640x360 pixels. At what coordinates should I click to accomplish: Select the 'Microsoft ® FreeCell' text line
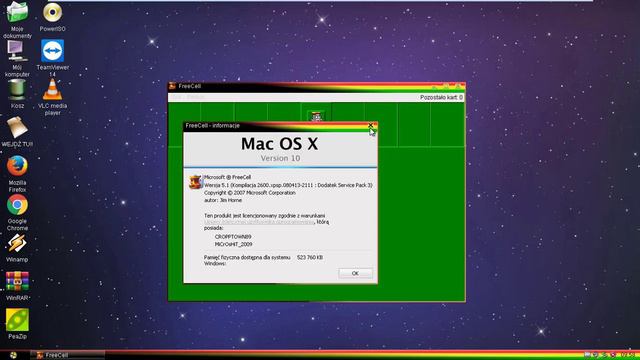(x=227, y=177)
